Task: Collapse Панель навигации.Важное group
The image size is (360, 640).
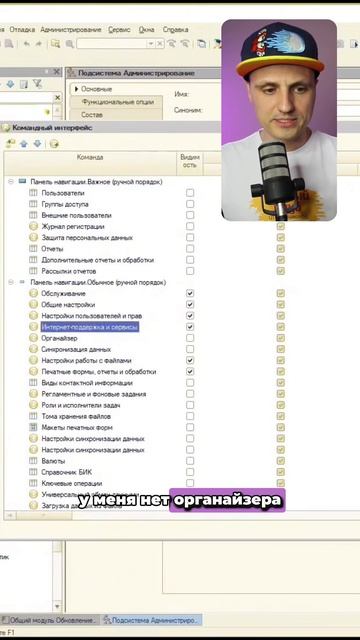Action: pos(11,182)
